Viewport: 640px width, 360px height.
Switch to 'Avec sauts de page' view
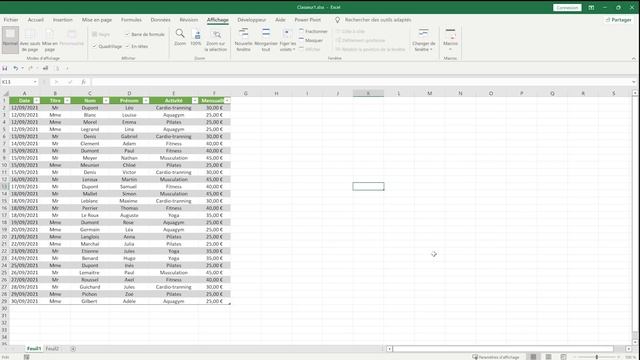tap(30, 40)
